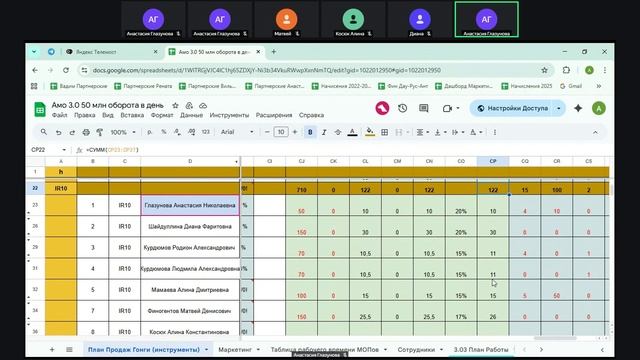The width and height of the screenshot is (640, 360).
Task: Reload the browser page
Action: pyautogui.click(x=66, y=70)
